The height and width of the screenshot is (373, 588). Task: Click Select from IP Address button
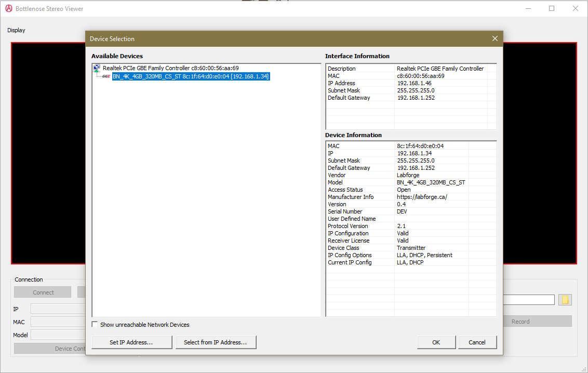[215, 342]
